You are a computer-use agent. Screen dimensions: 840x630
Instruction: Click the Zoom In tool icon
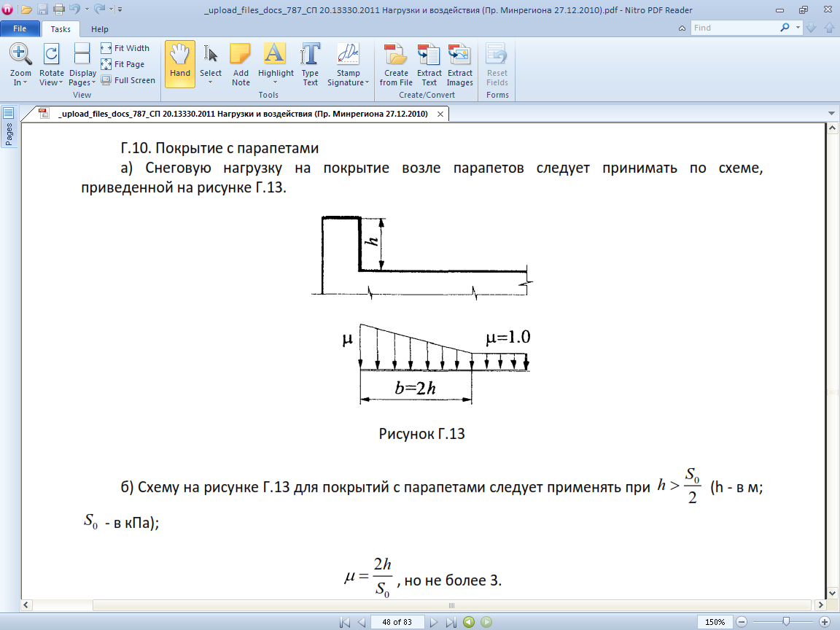coord(20,54)
